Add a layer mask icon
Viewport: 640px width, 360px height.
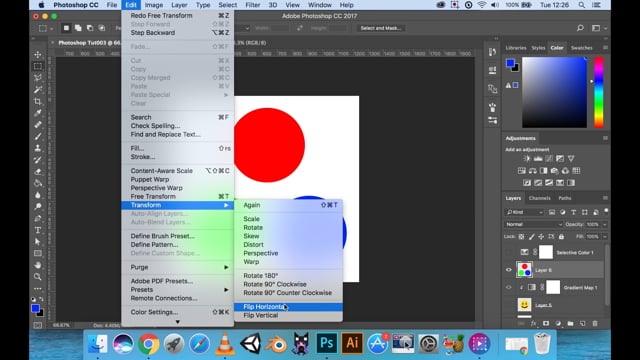(x=546, y=323)
